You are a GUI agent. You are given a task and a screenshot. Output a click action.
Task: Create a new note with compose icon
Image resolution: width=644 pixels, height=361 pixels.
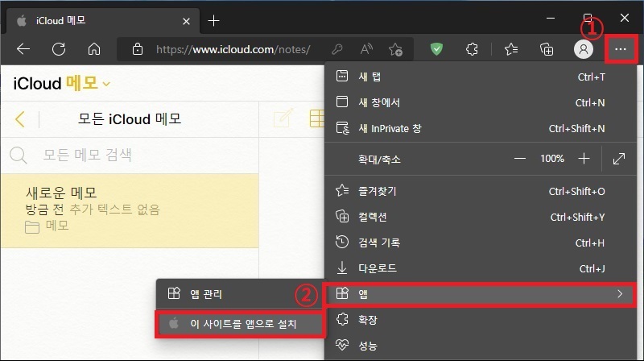(x=283, y=118)
